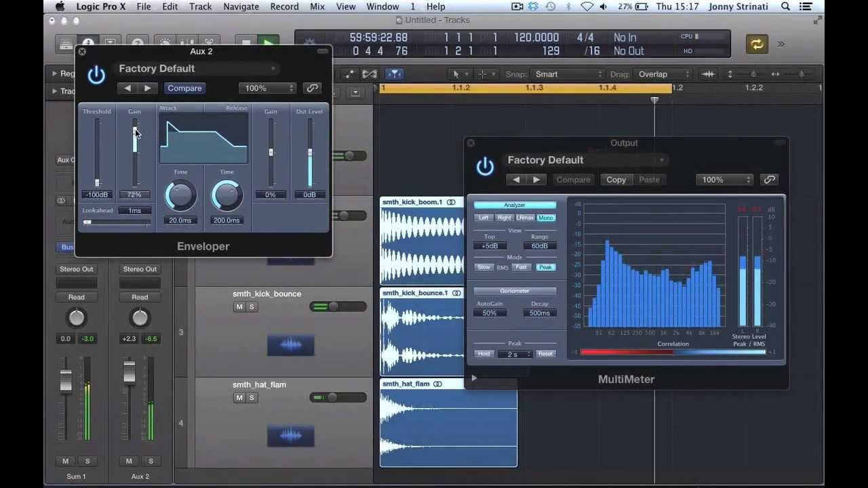Viewport: 868px width, 488px height.
Task: Open MultiMeter 100% view size dropdown
Action: (x=724, y=180)
